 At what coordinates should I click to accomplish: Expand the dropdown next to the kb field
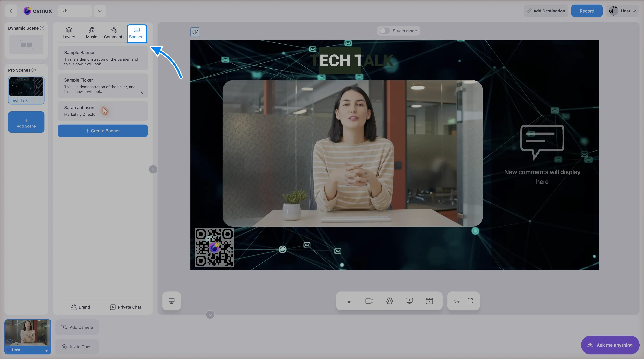click(100, 11)
